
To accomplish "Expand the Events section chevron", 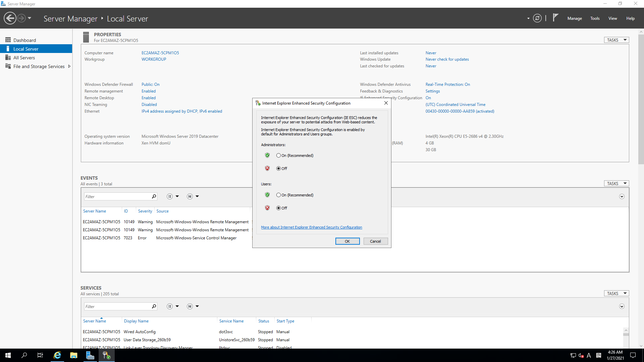I will coord(622,196).
